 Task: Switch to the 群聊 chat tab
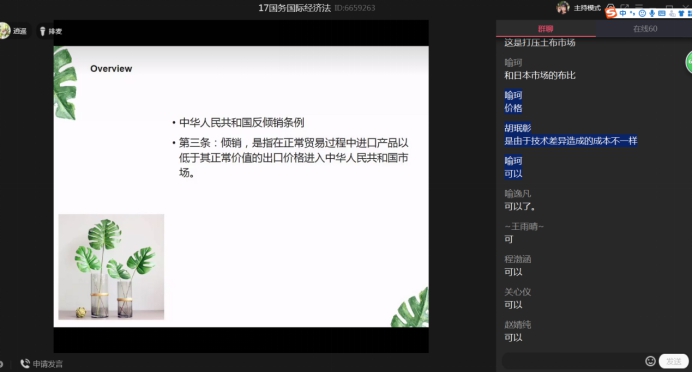[545, 29]
